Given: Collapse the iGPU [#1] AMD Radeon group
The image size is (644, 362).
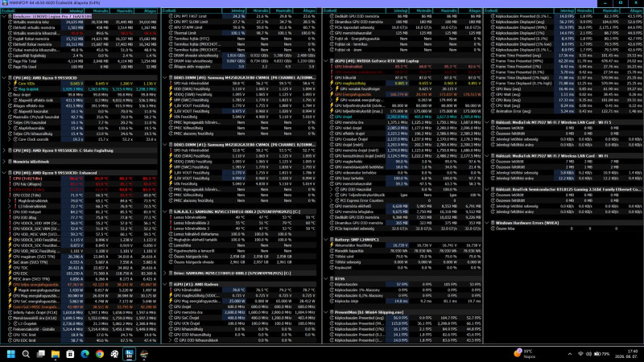Looking at the screenshot, I should (x=165, y=284).
